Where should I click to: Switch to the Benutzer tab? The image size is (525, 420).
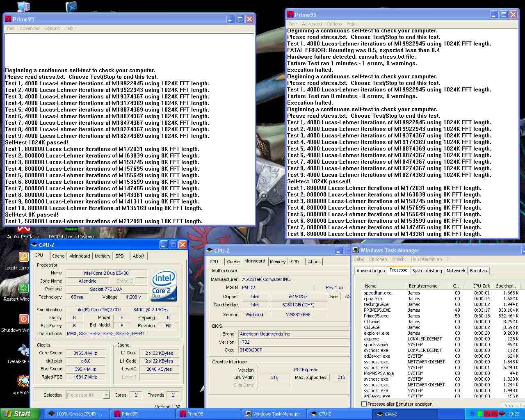[479, 271]
